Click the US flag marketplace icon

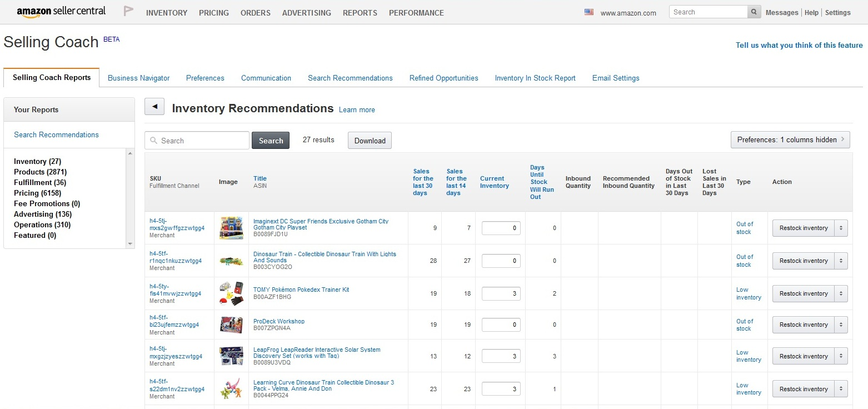[x=588, y=11]
